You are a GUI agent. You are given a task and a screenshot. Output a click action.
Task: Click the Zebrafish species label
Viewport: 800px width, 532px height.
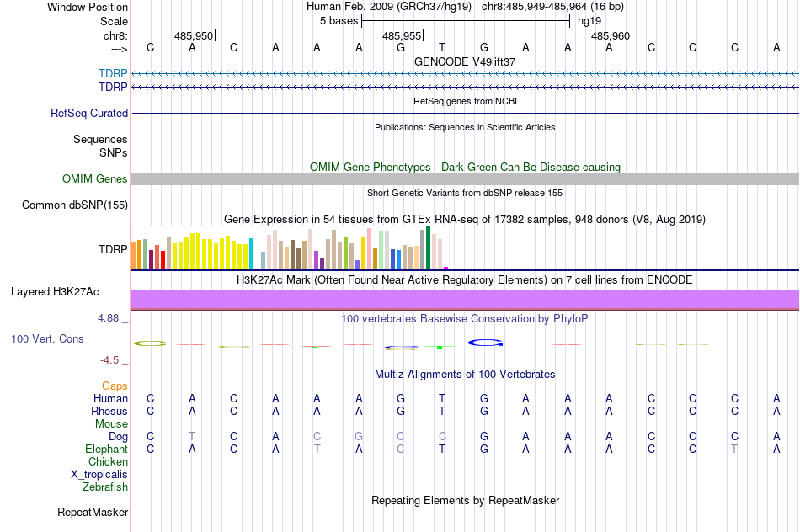(x=105, y=487)
